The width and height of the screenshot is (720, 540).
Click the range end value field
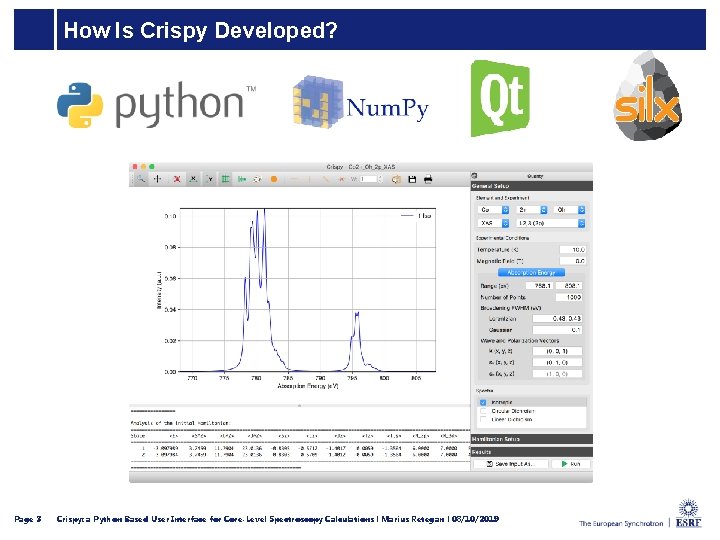pyautogui.click(x=569, y=286)
